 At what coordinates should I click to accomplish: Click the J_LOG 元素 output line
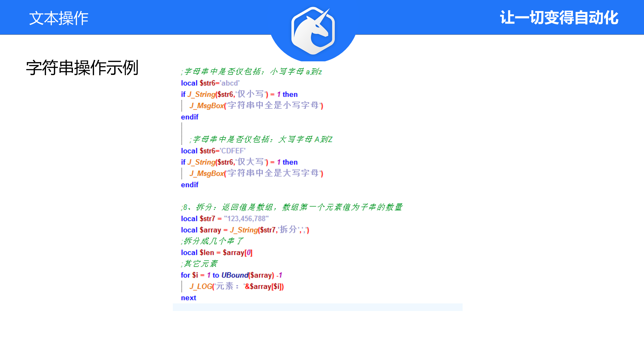[236, 286]
